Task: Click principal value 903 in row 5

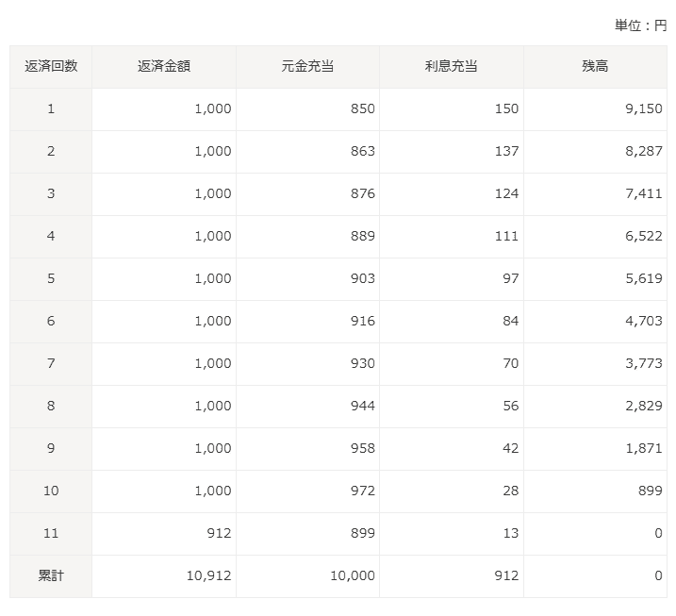Action: coord(362,278)
